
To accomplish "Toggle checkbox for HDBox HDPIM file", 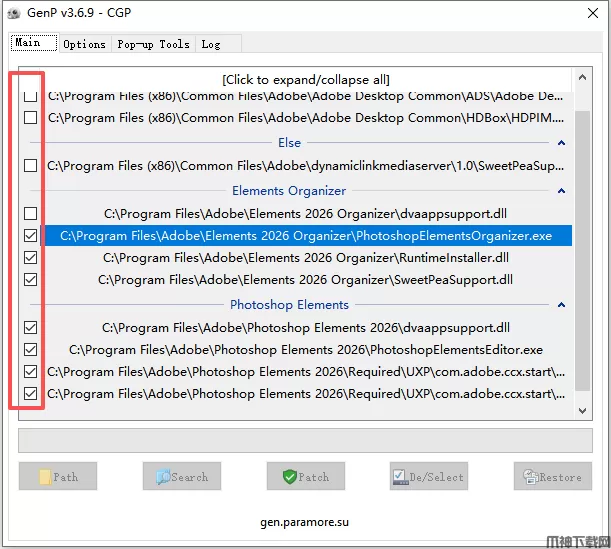I will (x=30, y=118).
